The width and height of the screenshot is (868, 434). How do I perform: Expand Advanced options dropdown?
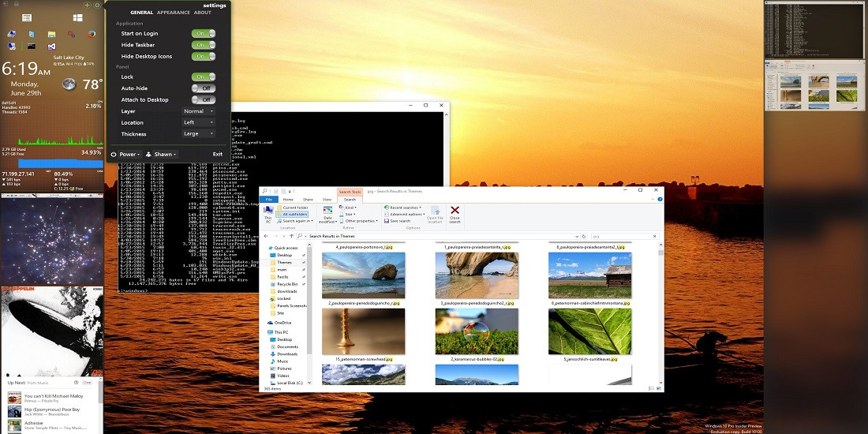pyautogui.click(x=404, y=214)
